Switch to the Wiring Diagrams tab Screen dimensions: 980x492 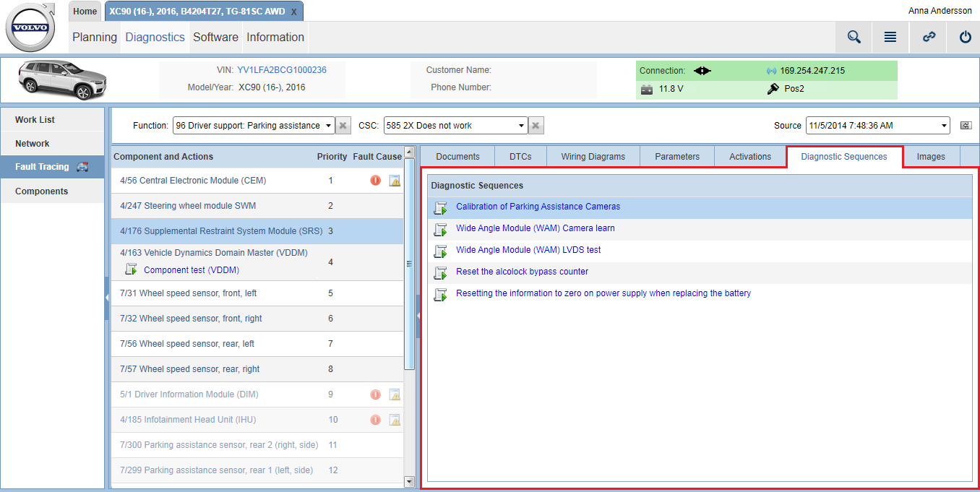[x=593, y=157]
